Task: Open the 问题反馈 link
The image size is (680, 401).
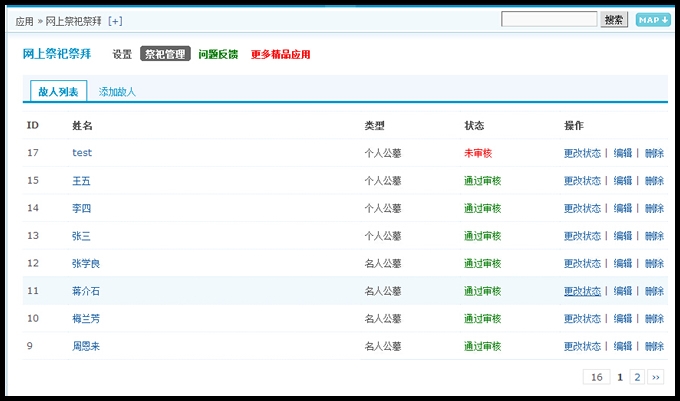Action: click(220, 54)
